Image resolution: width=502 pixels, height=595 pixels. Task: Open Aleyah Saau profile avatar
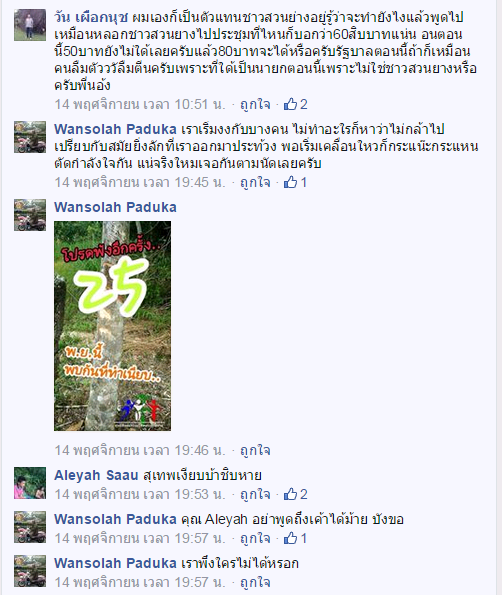coord(30,483)
